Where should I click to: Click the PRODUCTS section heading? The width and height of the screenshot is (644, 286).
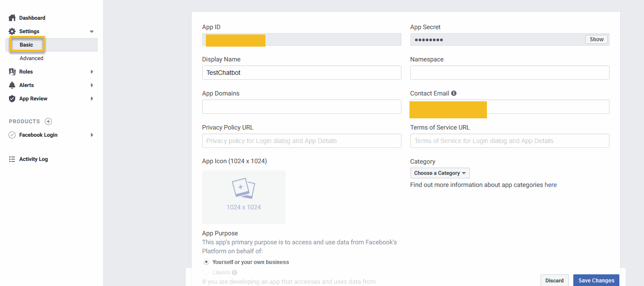tap(24, 121)
